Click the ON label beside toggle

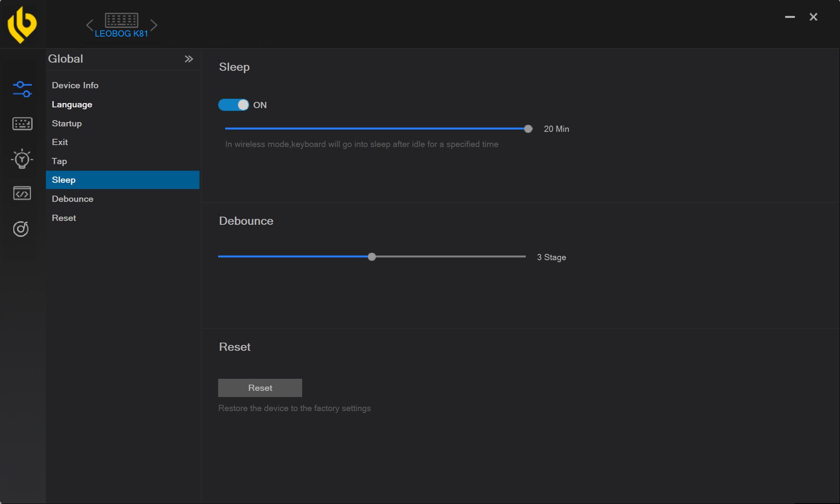pos(260,105)
